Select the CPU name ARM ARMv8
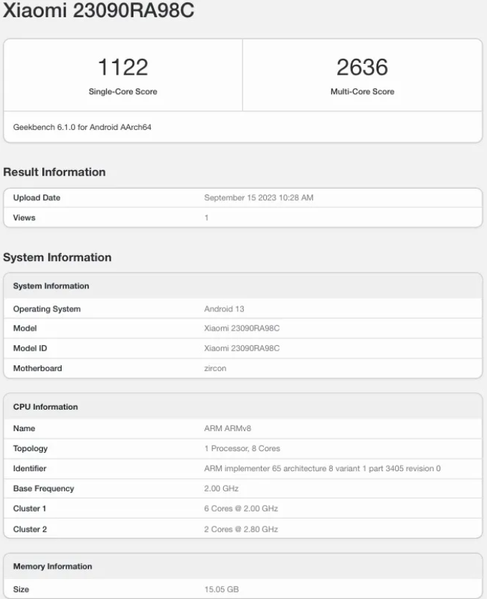Screen dimensions: 487x599 (x=228, y=428)
